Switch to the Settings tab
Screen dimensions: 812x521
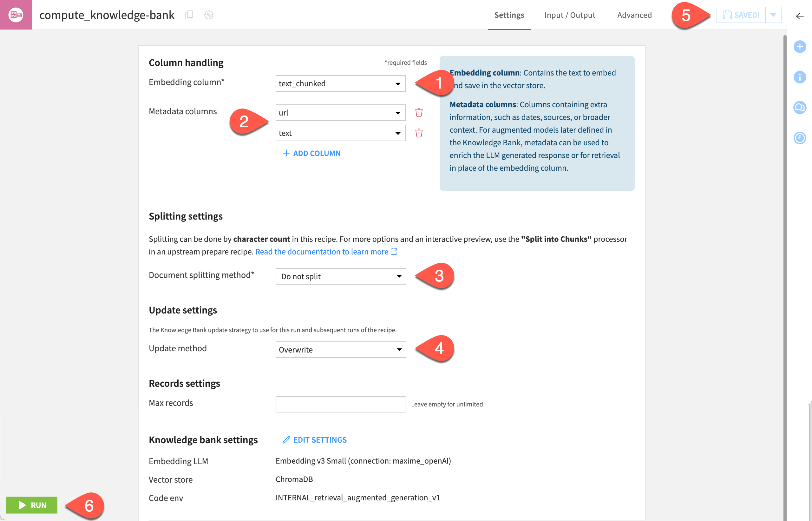509,15
